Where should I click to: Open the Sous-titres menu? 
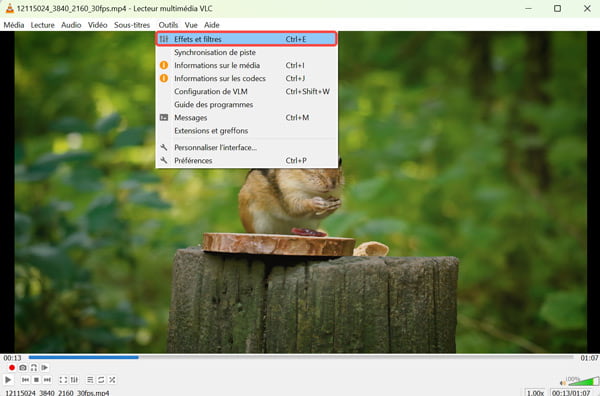point(132,25)
